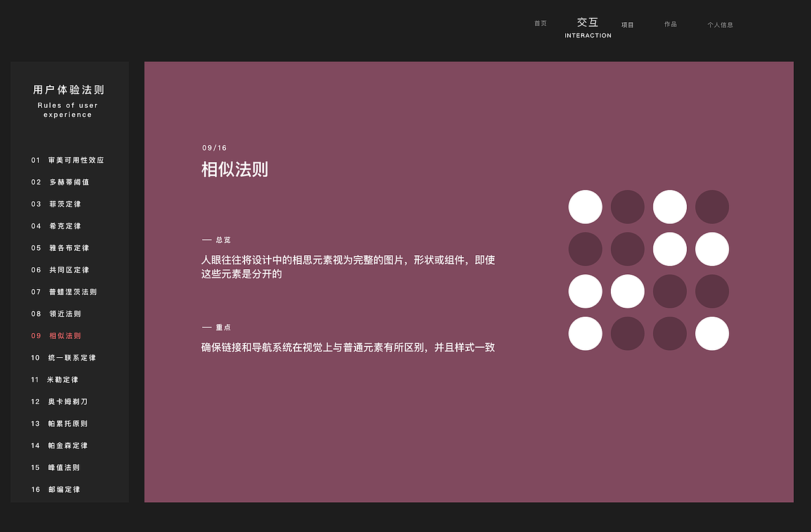The width and height of the screenshot is (811, 532).
Task: Click a dark circle in the grid
Action: 627,206
